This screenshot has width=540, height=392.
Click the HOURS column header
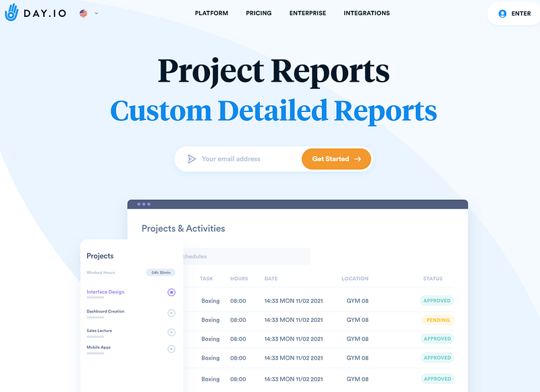tap(239, 279)
